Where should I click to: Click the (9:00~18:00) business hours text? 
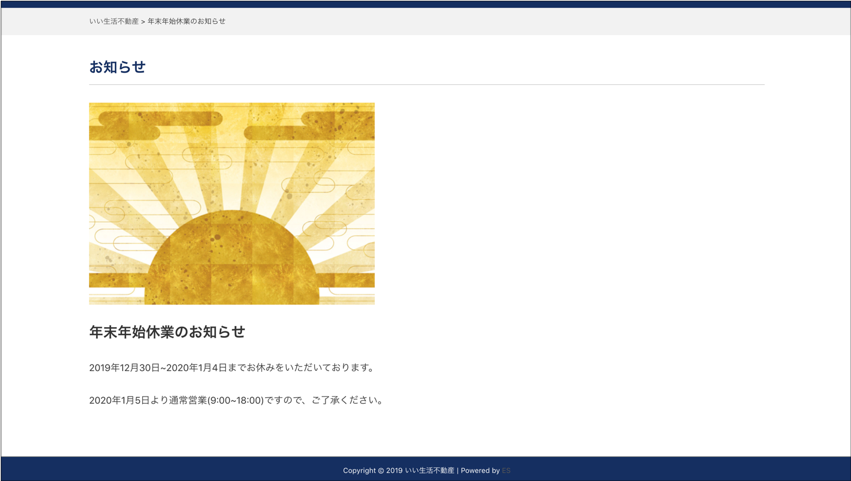coord(235,400)
